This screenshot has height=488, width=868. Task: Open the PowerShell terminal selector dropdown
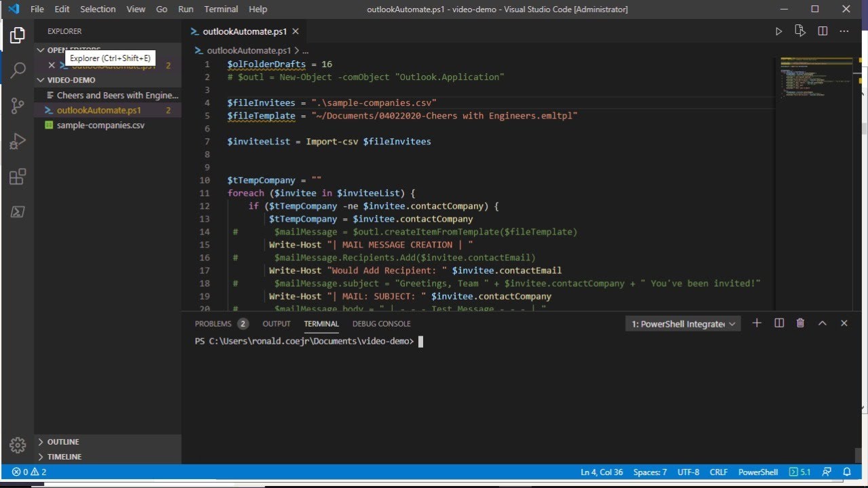pos(683,324)
